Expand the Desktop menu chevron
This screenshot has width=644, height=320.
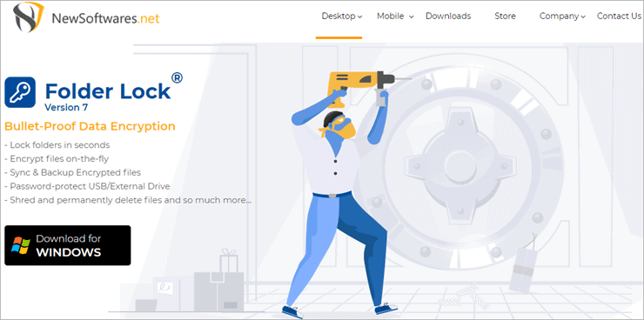(359, 17)
